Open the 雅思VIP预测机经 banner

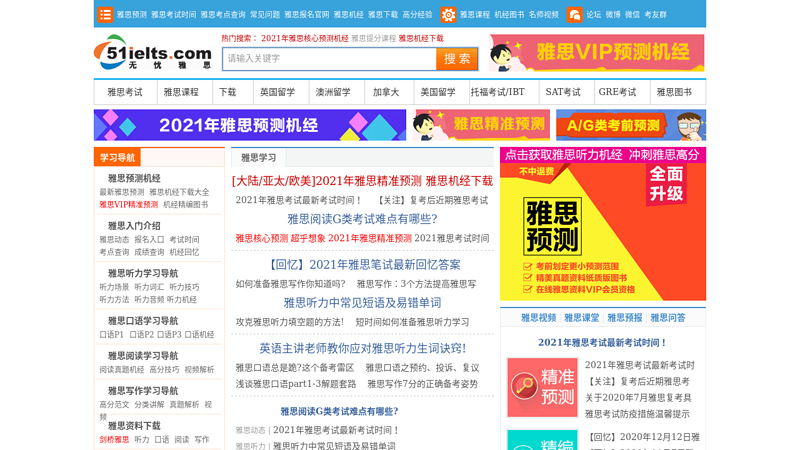point(596,53)
